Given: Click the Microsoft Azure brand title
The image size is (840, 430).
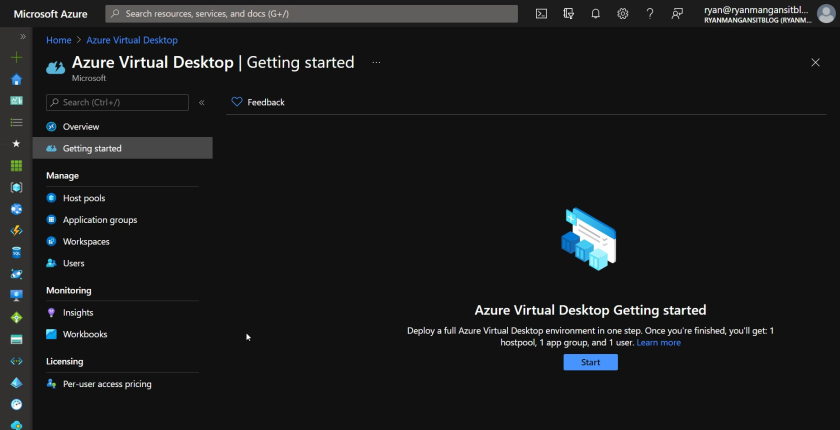Looking at the screenshot, I should point(50,14).
